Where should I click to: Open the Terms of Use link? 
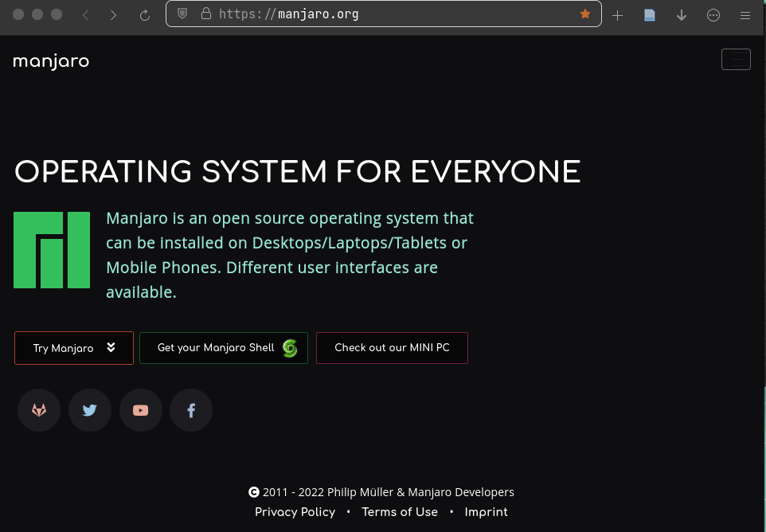coord(400,512)
